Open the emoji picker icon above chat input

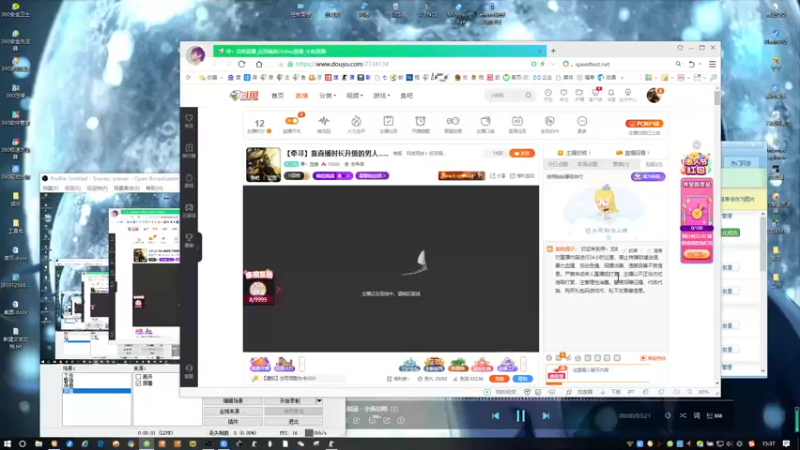click(x=549, y=358)
